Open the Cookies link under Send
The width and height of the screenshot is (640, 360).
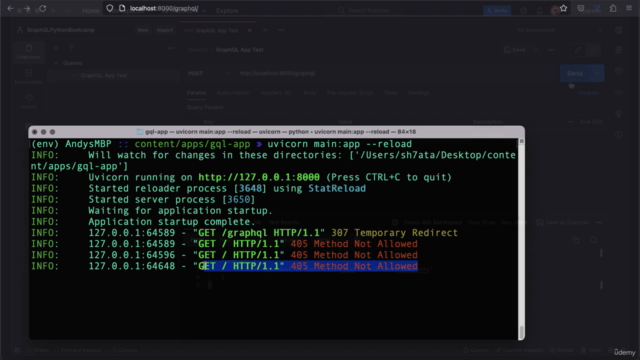[x=588, y=93]
